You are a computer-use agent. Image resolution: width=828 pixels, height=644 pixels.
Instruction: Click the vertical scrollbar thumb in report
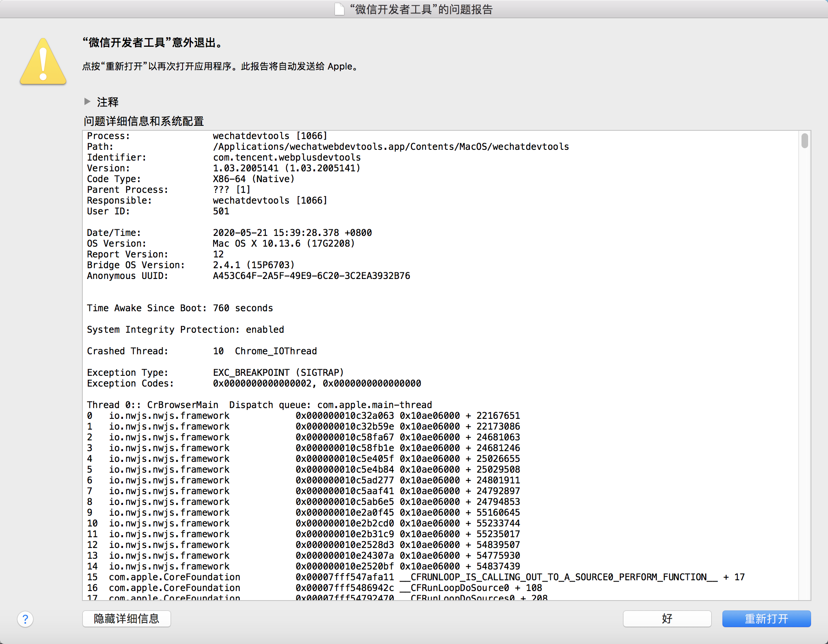[804, 141]
